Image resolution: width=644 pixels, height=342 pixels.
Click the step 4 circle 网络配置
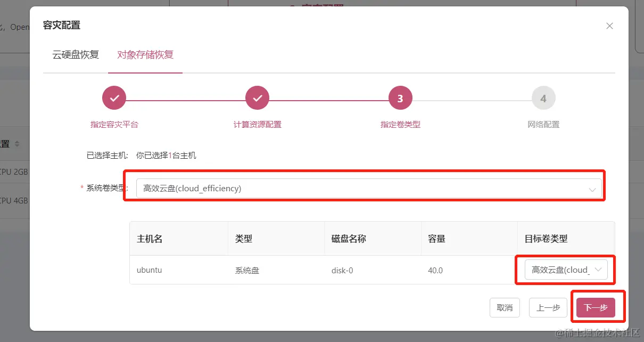[543, 98]
